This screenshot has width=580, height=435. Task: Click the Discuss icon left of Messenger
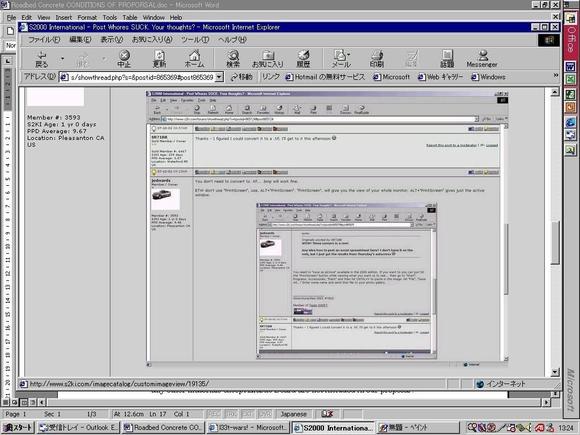[x=447, y=59]
